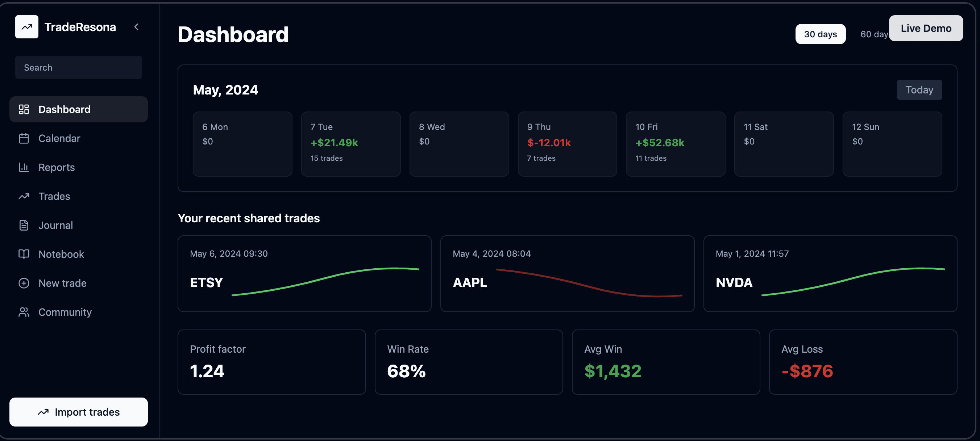This screenshot has width=980, height=441.
Task: Start a New trade via the plus icon
Action: tap(24, 283)
